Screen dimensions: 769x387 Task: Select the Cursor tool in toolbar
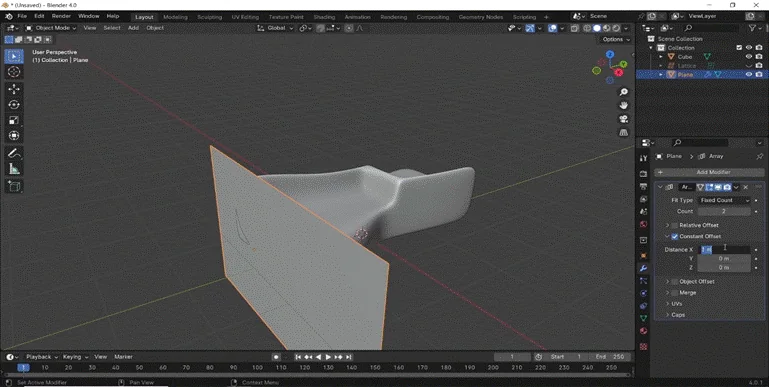pos(14,72)
